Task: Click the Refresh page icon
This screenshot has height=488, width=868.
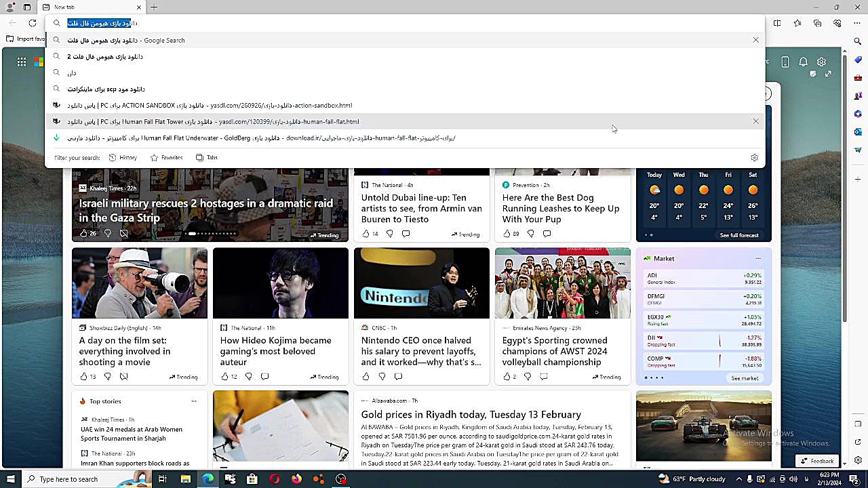Action: (33, 23)
